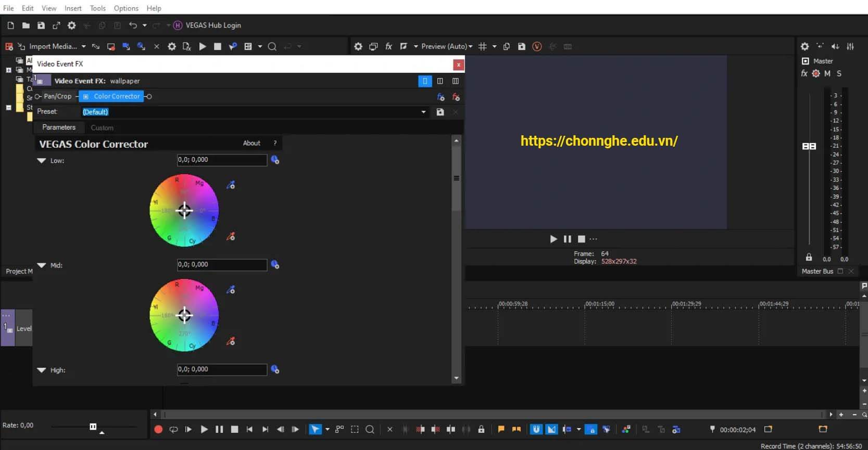
Task: Select the Pan/Crop effect in chain
Action: [x=57, y=96]
